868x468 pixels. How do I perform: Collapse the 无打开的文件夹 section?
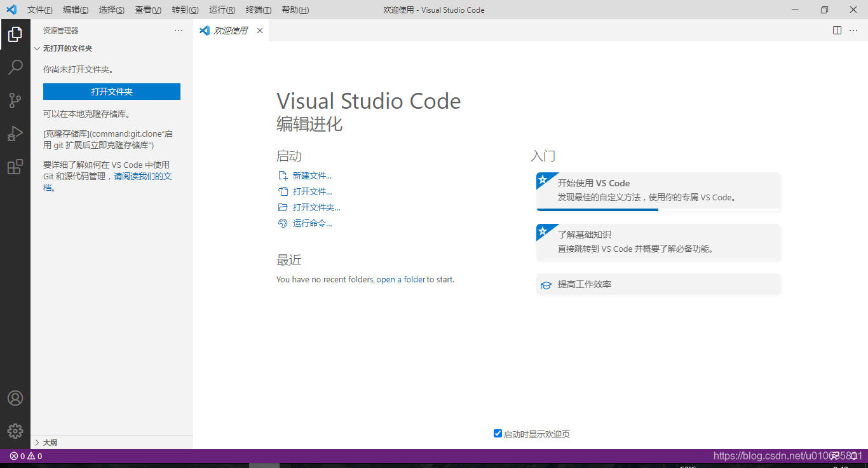coord(37,48)
